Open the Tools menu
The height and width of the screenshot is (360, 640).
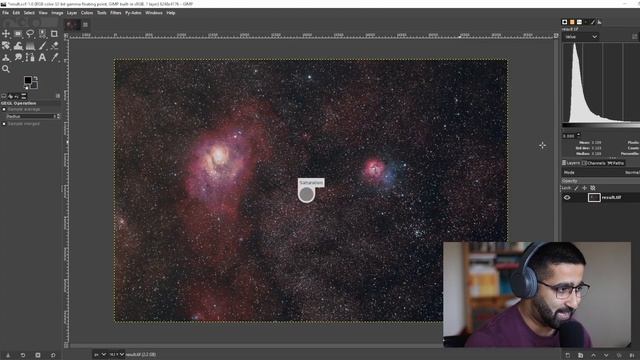point(102,13)
